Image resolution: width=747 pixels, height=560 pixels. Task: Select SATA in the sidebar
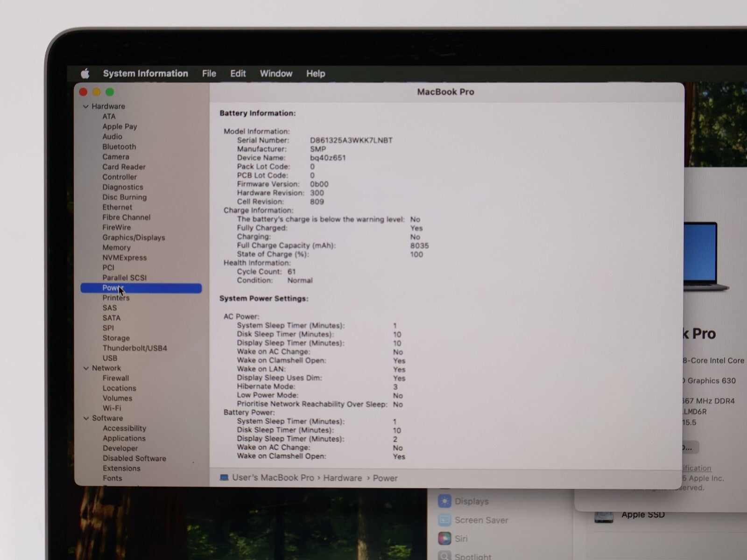[111, 318]
